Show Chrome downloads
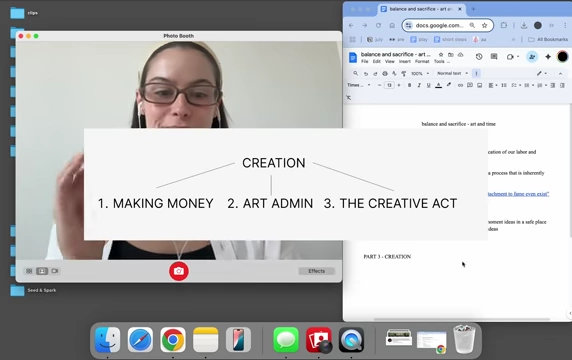 click(524, 26)
